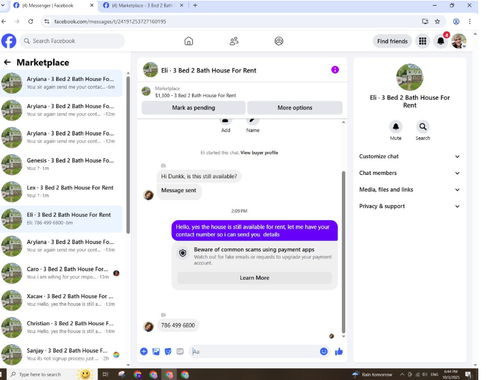Image resolution: width=500 pixels, height=380 pixels.
Task: Open a new browser tab
Action: point(195,5)
